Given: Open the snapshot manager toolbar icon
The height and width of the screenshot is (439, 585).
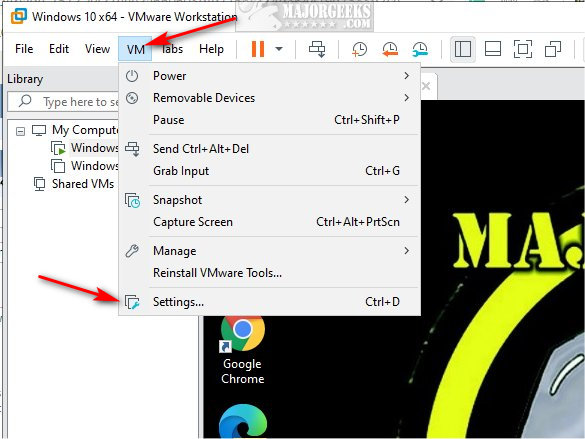Looking at the screenshot, I should tap(420, 49).
